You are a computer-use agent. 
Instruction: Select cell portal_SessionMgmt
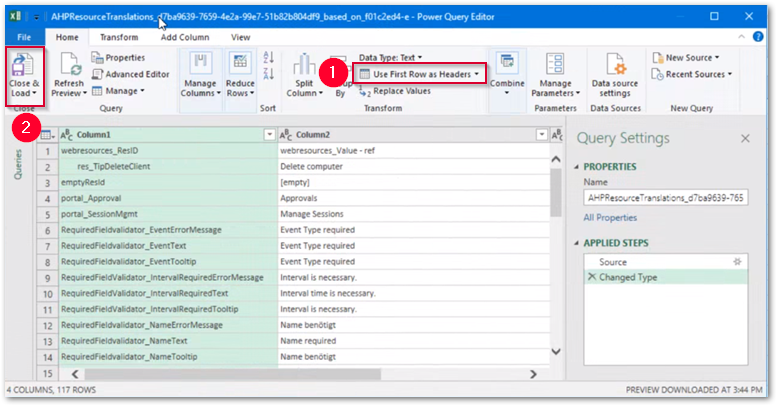168,214
